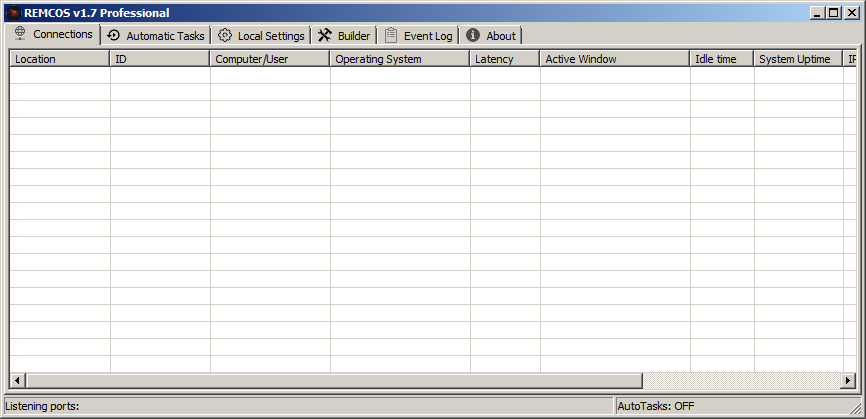The height and width of the screenshot is (419, 866).
Task: Click the Active Window column header
Action: pyautogui.click(x=615, y=59)
